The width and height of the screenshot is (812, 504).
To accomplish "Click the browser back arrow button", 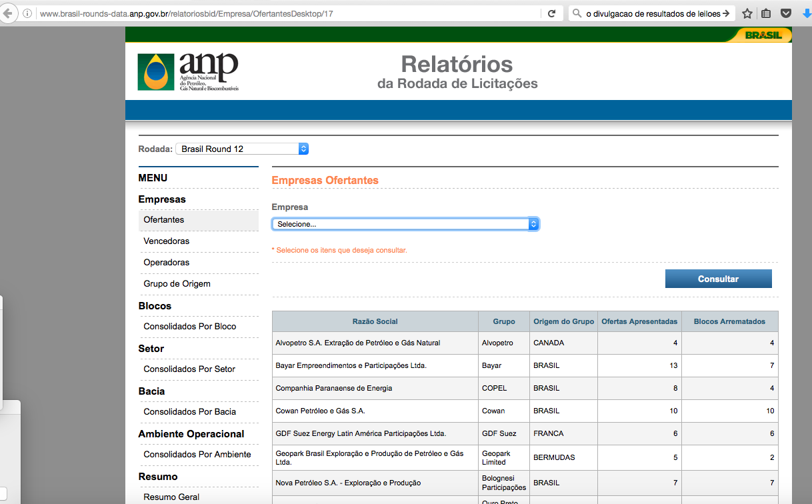I will (x=7, y=13).
